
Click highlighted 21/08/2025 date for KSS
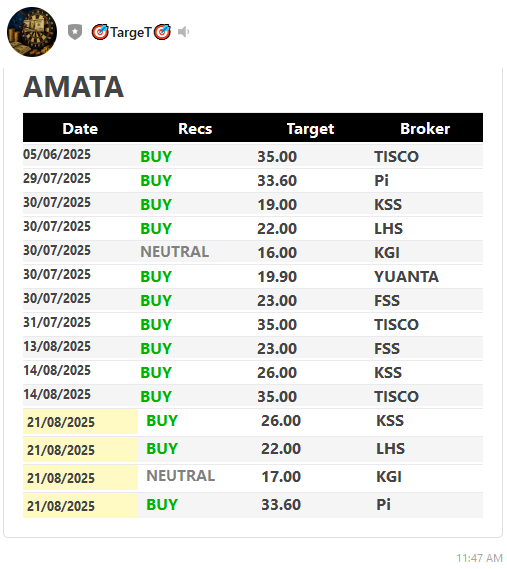point(61,422)
